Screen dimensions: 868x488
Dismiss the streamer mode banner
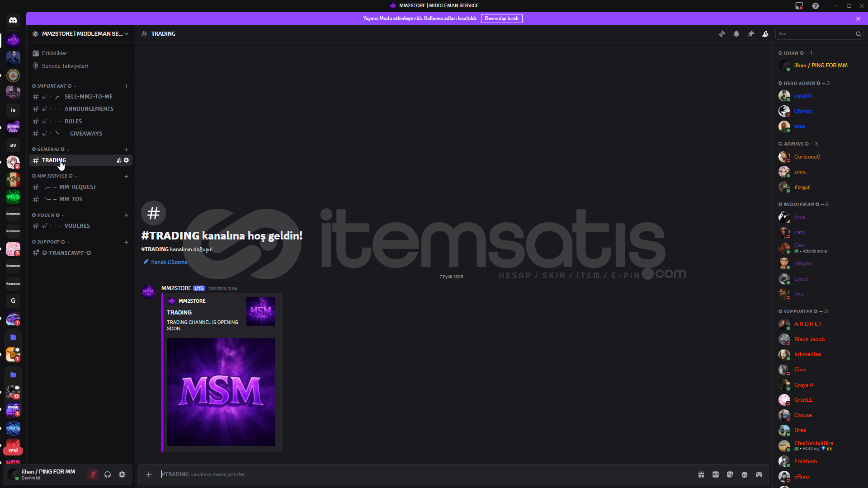858,19
